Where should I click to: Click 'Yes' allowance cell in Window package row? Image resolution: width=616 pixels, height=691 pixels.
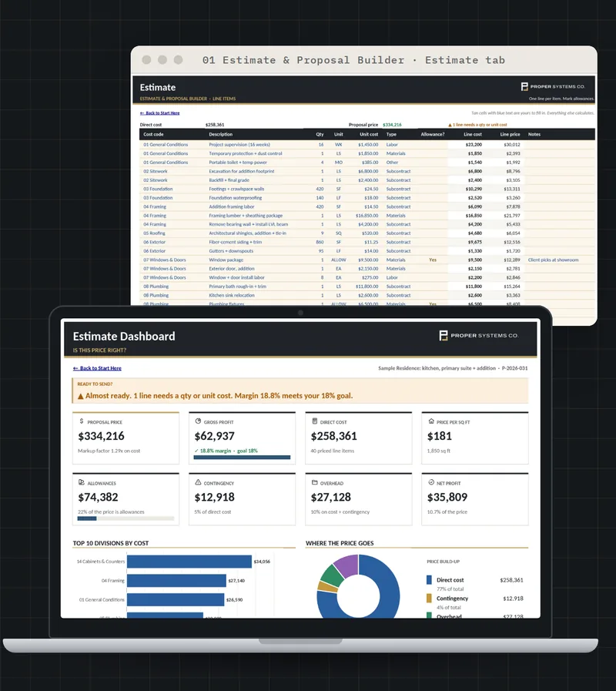[x=433, y=260]
